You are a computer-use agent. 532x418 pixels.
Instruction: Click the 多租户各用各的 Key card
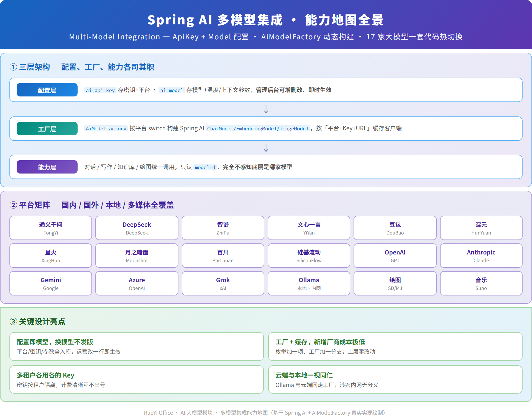point(137,379)
